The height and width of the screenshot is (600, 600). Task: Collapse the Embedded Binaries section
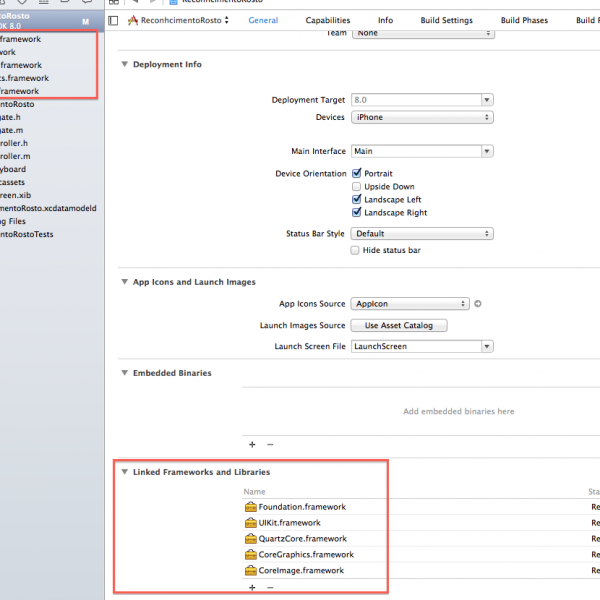click(124, 373)
